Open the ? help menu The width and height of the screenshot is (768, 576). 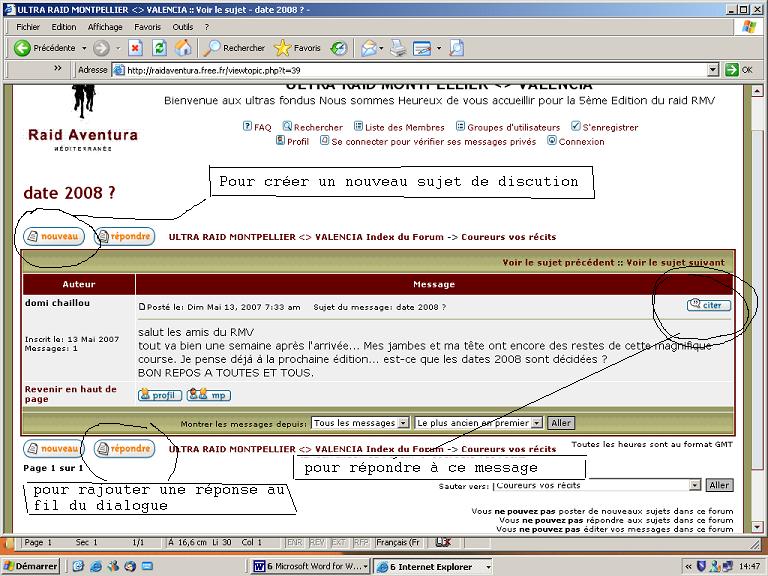point(207,27)
